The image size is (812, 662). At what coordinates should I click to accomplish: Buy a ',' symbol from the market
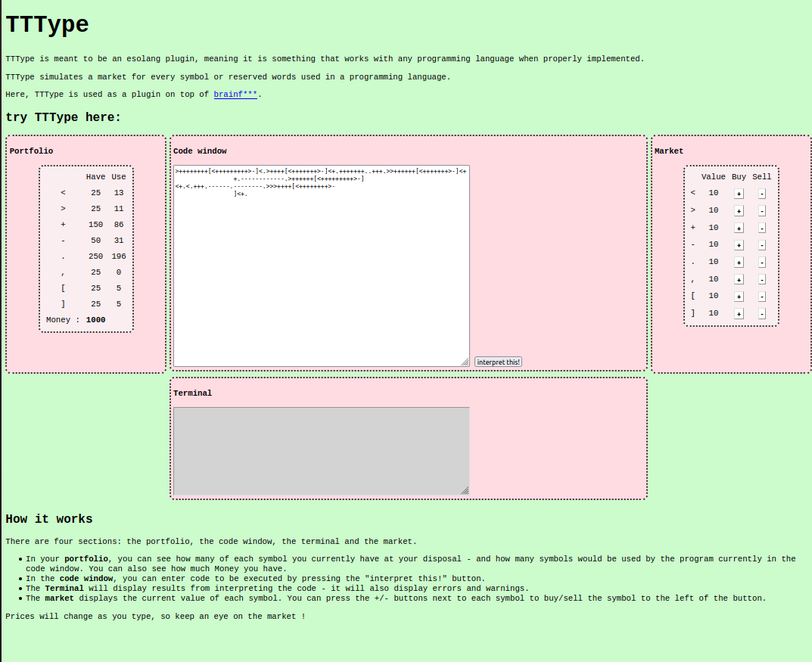coord(739,279)
